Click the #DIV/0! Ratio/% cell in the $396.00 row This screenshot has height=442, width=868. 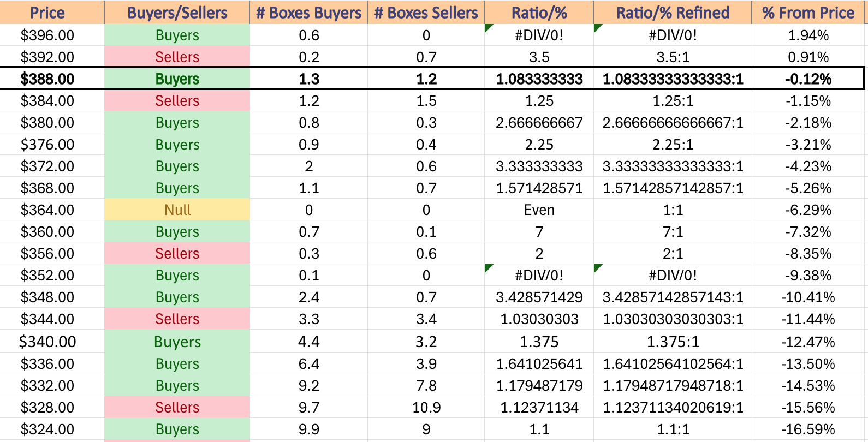pyautogui.click(x=539, y=35)
